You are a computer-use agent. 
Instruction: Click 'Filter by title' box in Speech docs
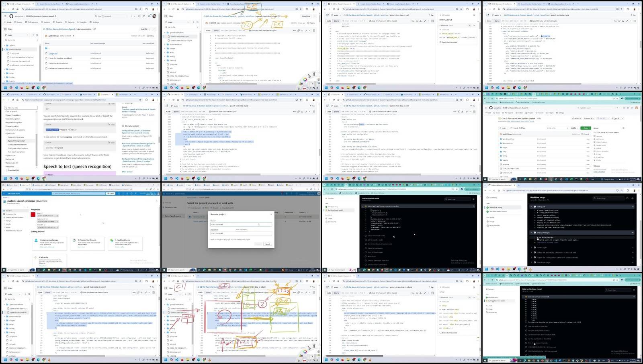point(21,108)
